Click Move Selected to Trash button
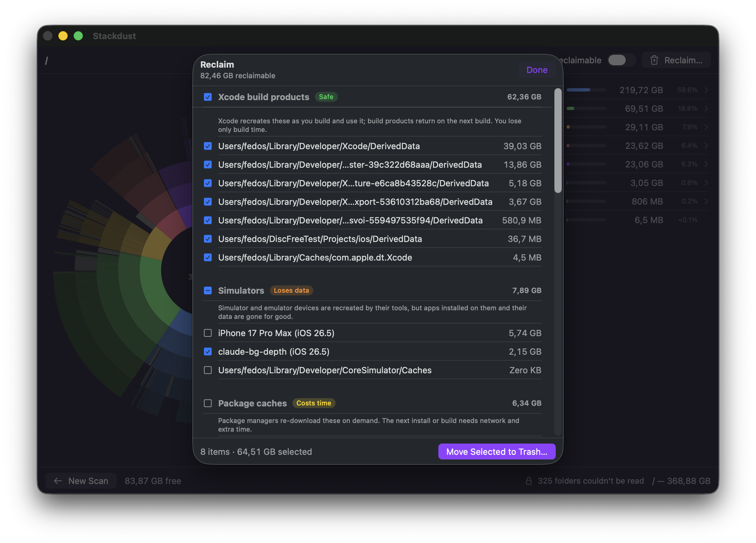This screenshot has height=543, width=756. (x=497, y=452)
